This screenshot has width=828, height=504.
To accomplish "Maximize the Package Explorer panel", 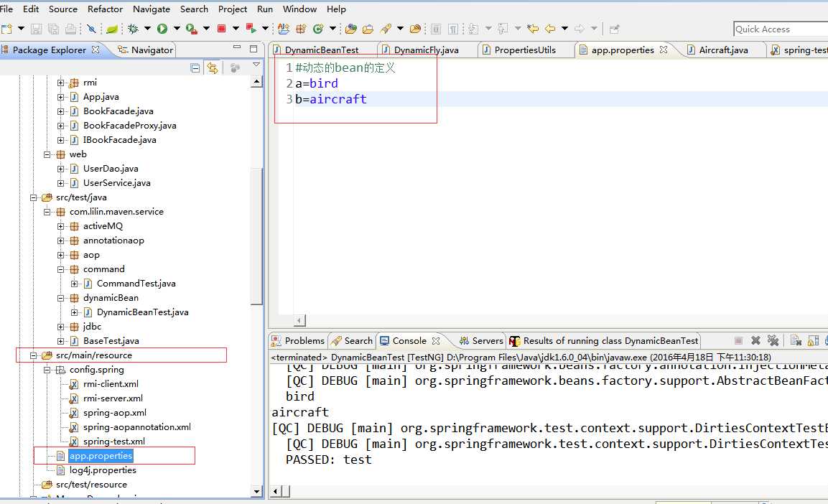I will pyautogui.click(x=253, y=49).
